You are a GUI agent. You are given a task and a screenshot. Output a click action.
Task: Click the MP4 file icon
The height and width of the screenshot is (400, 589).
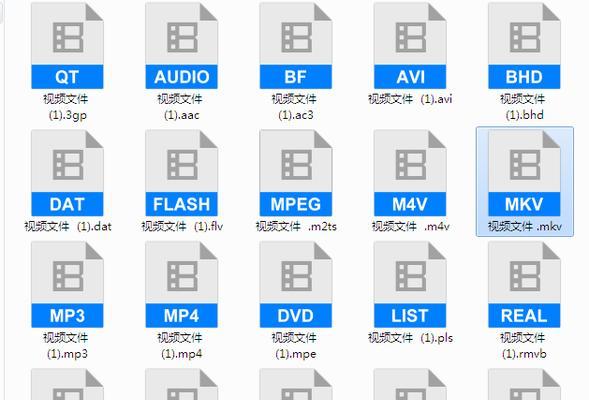click(181, 285)
